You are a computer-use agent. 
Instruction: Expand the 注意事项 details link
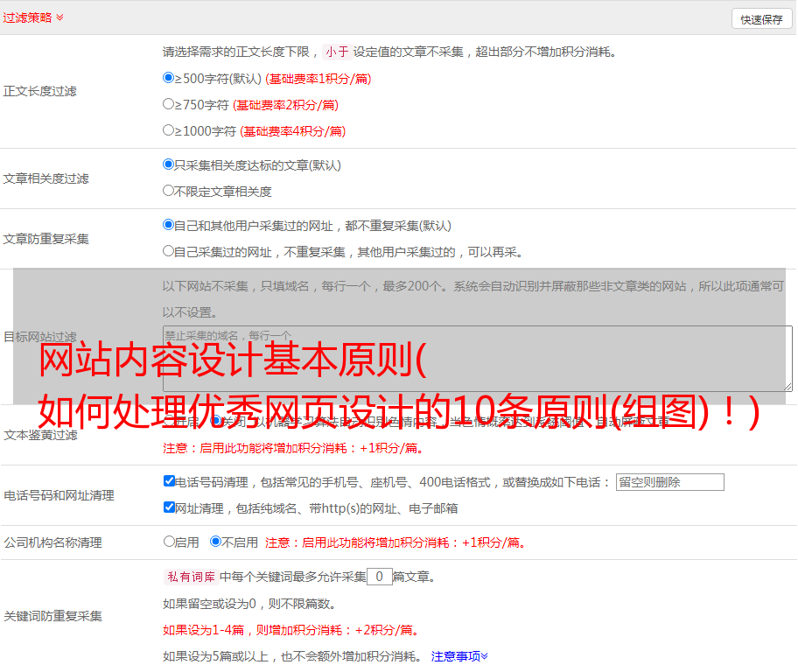pos(459,655)
